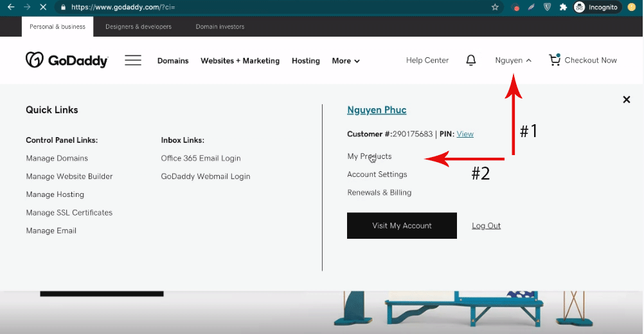Open the browser extensions puzzle icon

[563, 7]
